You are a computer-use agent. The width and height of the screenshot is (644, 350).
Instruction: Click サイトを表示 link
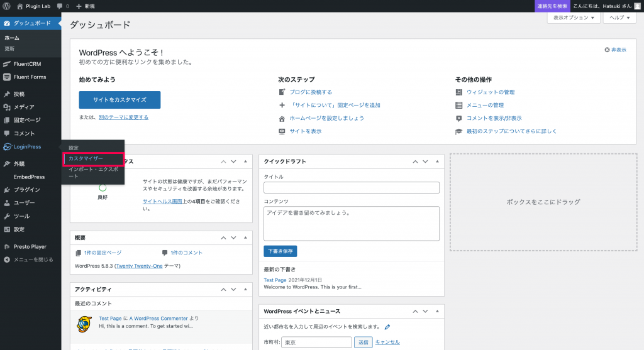tap(305, 131)
